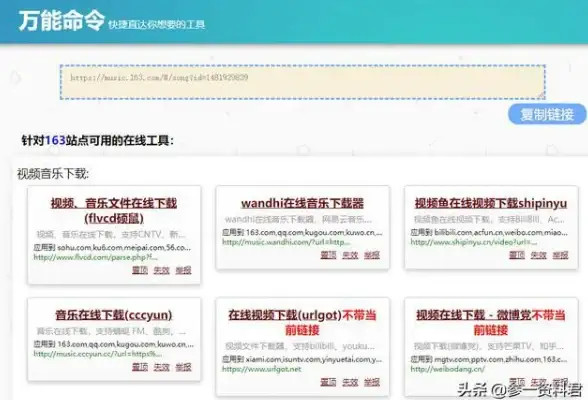This screenshot has height=400, width=588.
Task: Open the flvcd.com parse.php URL link
Action: point(96,257)
